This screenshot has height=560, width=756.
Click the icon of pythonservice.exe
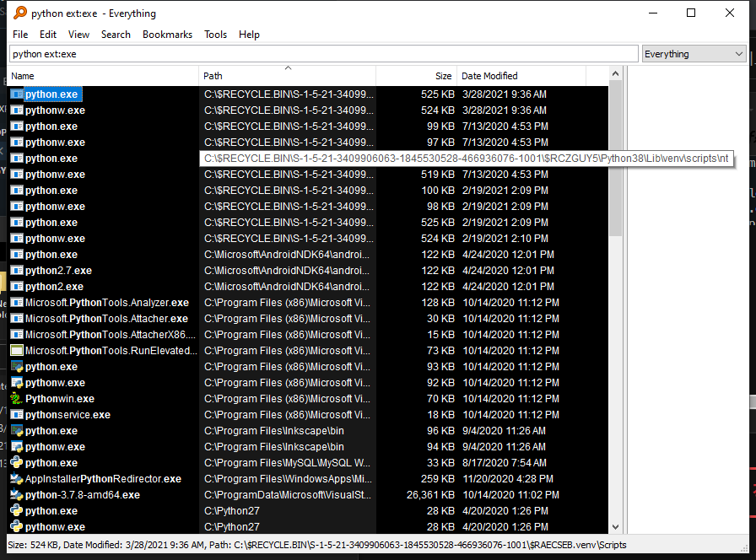pyautogui.click(x=16, y=414)
